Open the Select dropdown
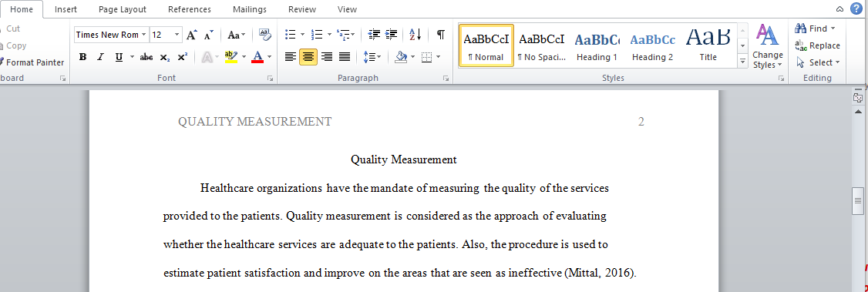868x292 pixels. click(818, 62)
